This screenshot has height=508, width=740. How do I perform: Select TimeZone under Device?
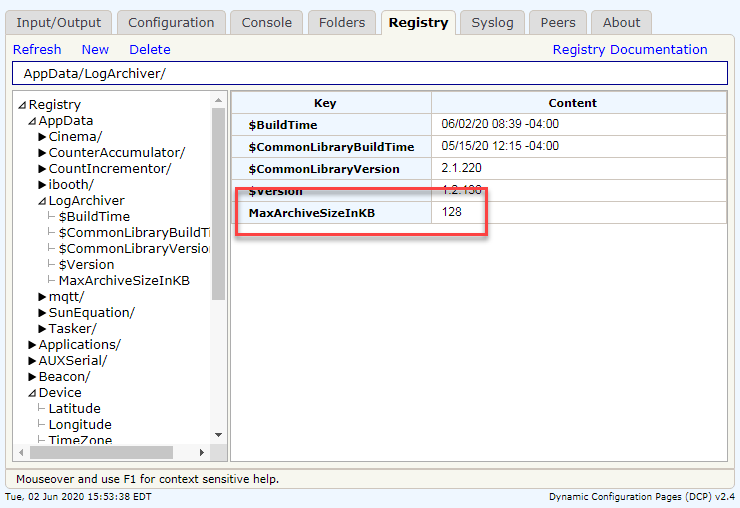point(80,440)
